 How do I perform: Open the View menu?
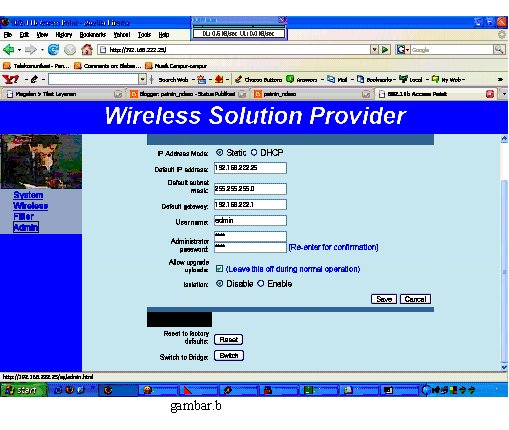click(42, 35)
